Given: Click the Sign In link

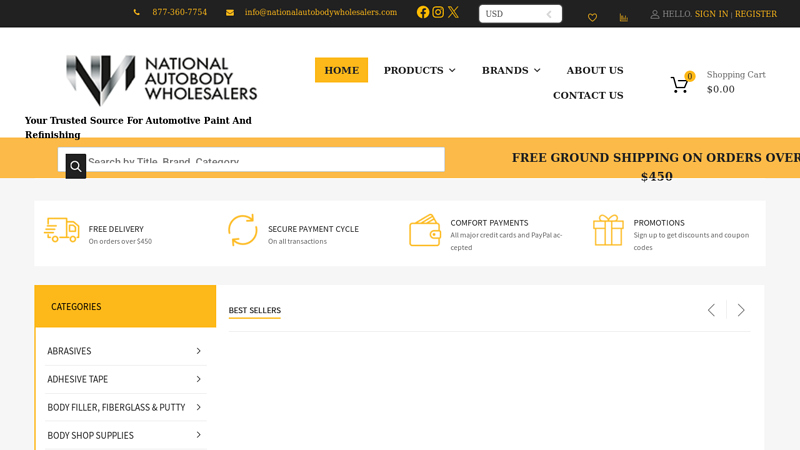Looking at the screenshot, I should (x=711, y=14).
